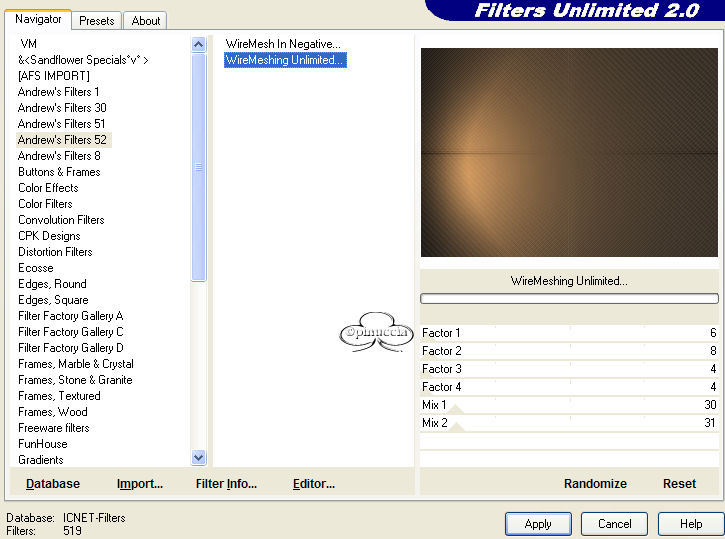Click the category list scroll up arrow
Viewport: 725px width, 539px height.
[198, 44]
